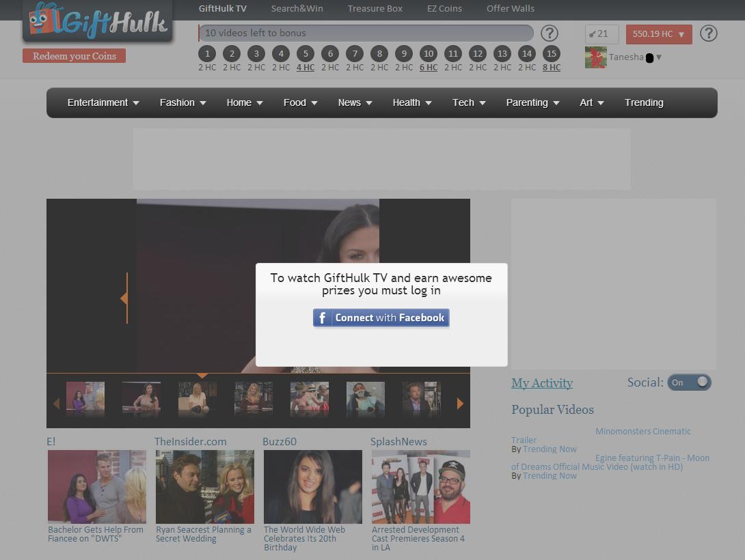Click Connect with Facebook button
745x560 pixels.
coord(381,318)
